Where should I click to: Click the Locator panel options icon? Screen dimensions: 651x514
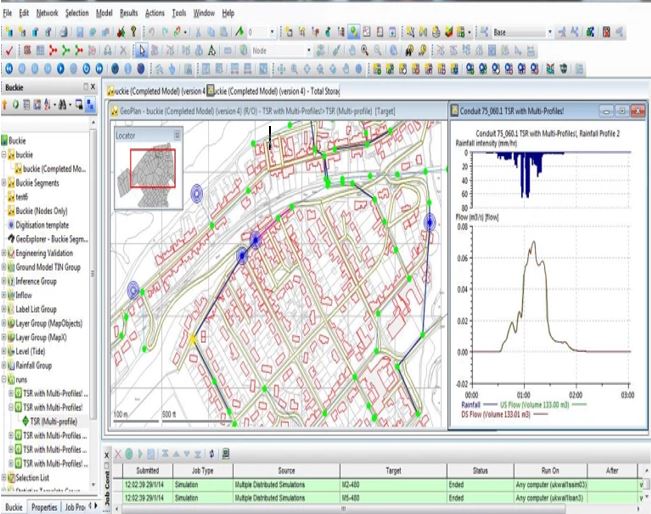pyautogui.click(x=177, y=135)
